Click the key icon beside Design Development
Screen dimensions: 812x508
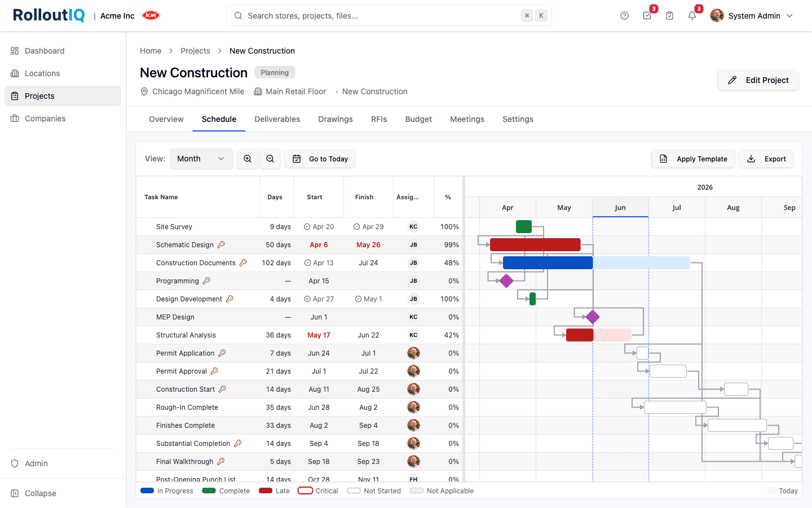pos(230,299)
